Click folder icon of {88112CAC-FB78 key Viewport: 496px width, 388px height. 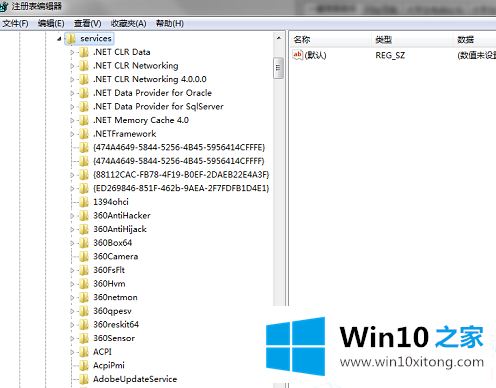click(x=84, y=175)
